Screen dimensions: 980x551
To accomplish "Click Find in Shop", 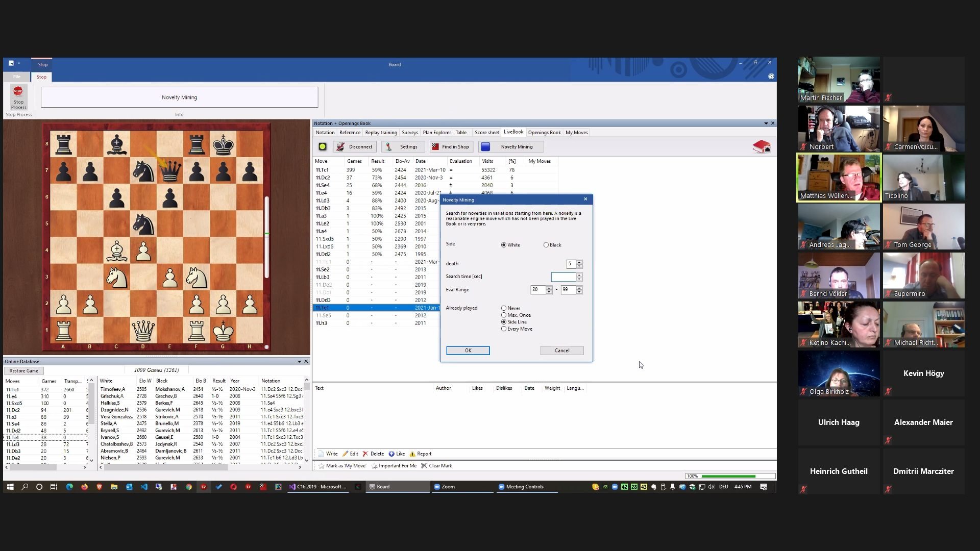I will click(x=450, y=147).
